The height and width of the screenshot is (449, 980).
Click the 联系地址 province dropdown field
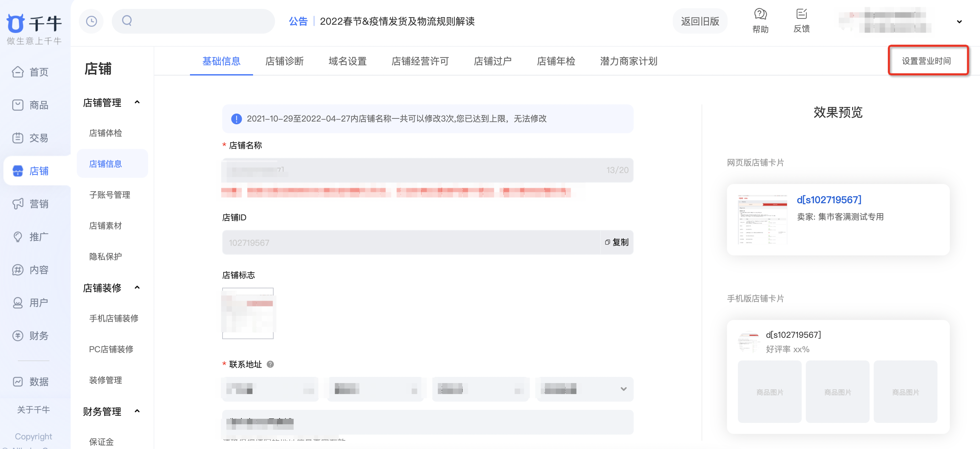(271, 389)
